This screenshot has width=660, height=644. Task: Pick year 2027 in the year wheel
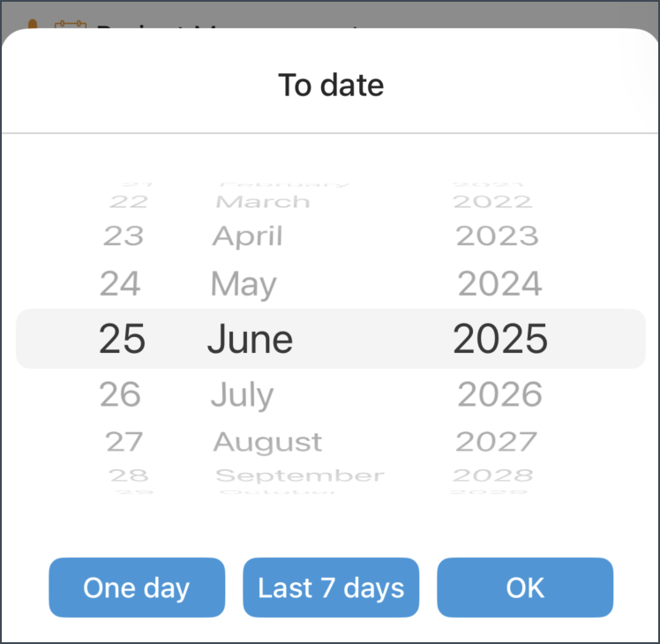pyautogui.click(x=496, y=442)
